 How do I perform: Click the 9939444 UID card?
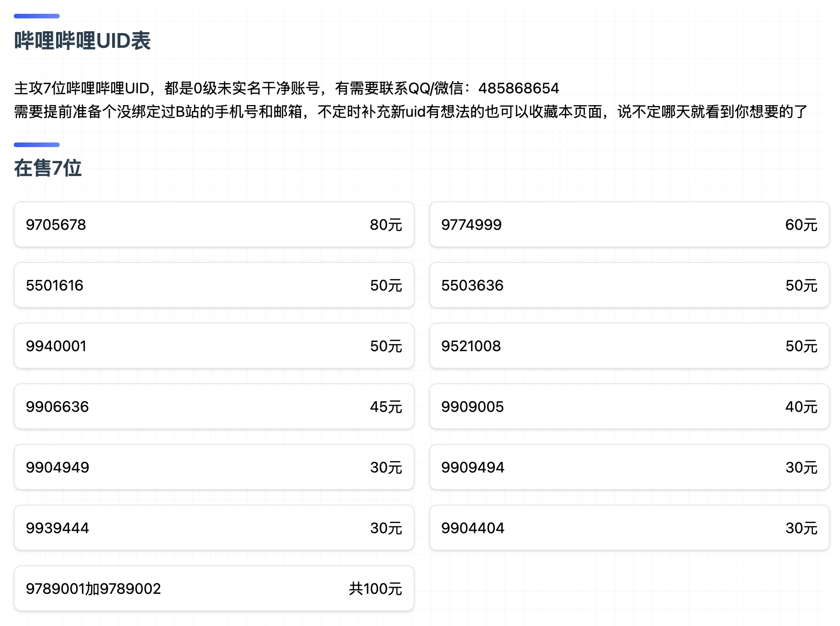(214, 528)
